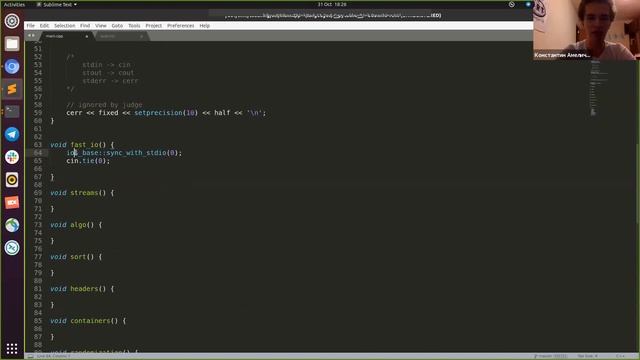Open Telegram from the dock
The height and width of the screenshot is (360, 640).
point(12,134)
